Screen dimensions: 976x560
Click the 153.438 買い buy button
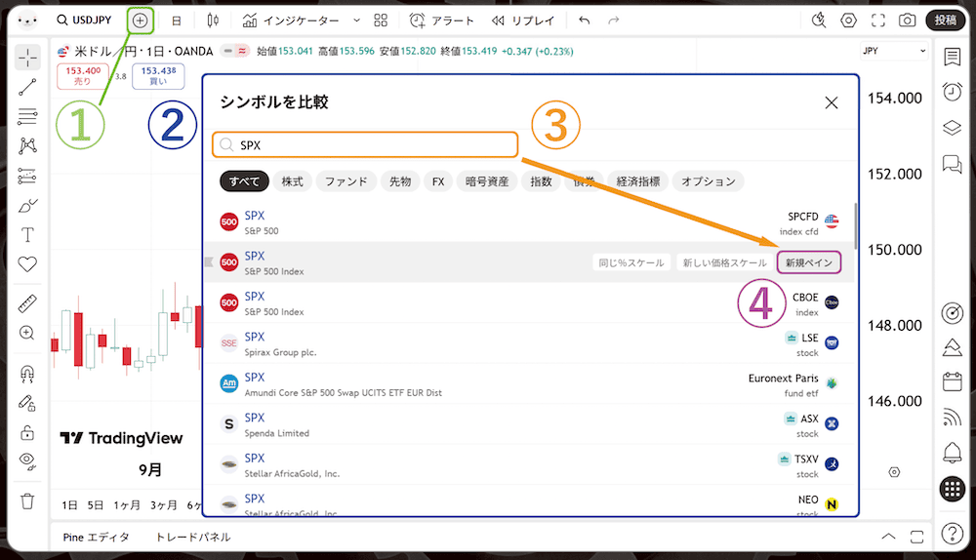158,76
